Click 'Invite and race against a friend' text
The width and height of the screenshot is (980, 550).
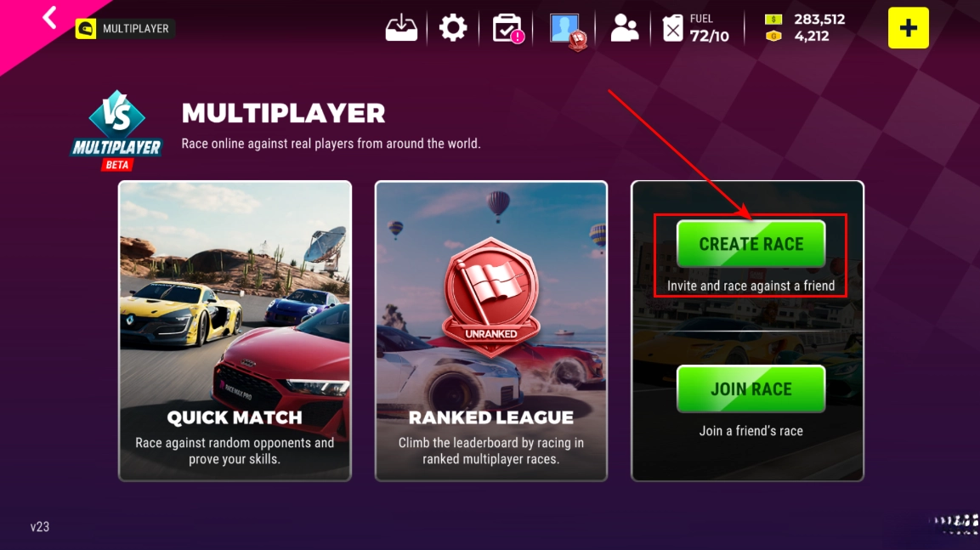[751, 286]
